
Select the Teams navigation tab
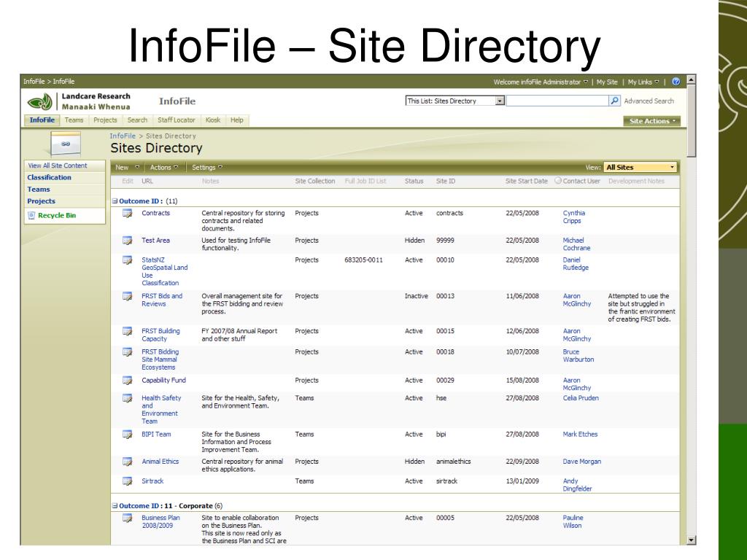click(74, 120)
